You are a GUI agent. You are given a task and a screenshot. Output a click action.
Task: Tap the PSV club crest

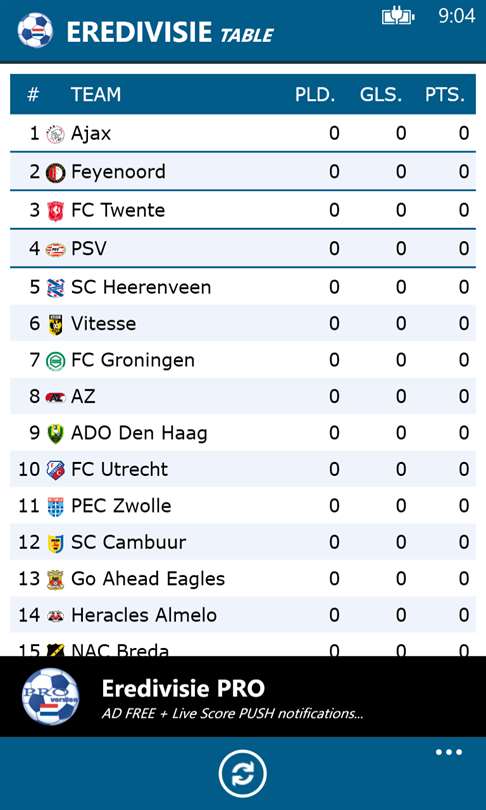[x=55, y=250]
